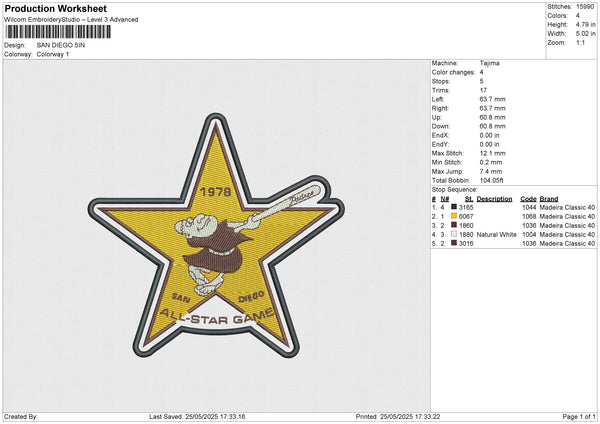Click the dark navy swatch in stop 1
Viewport: 600px width, 424px height.
[x=454, y=207]
